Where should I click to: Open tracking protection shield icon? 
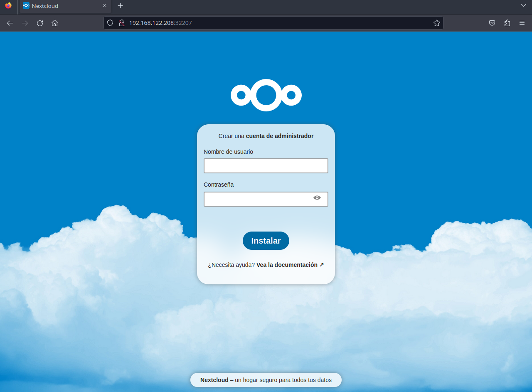pos(110,23)
